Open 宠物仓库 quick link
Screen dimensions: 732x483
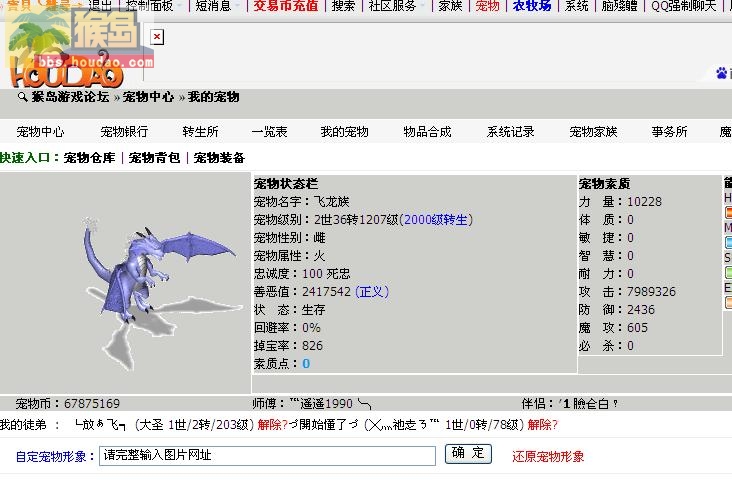(89, 158)
